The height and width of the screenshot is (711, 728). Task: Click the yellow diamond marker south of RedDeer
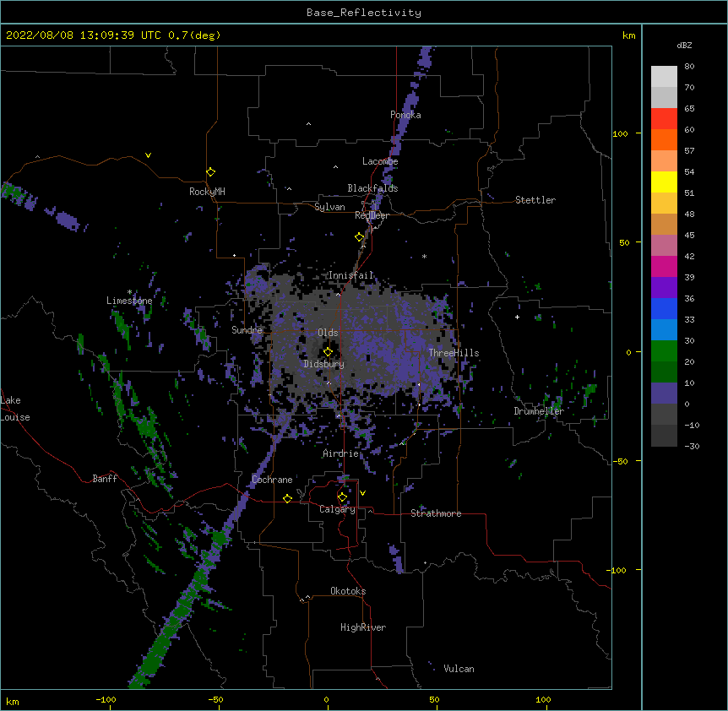(x=360, y=237)
